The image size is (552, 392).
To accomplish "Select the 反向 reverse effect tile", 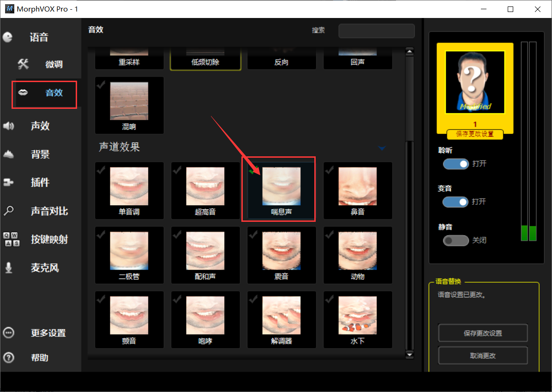I will click(281, 59).
